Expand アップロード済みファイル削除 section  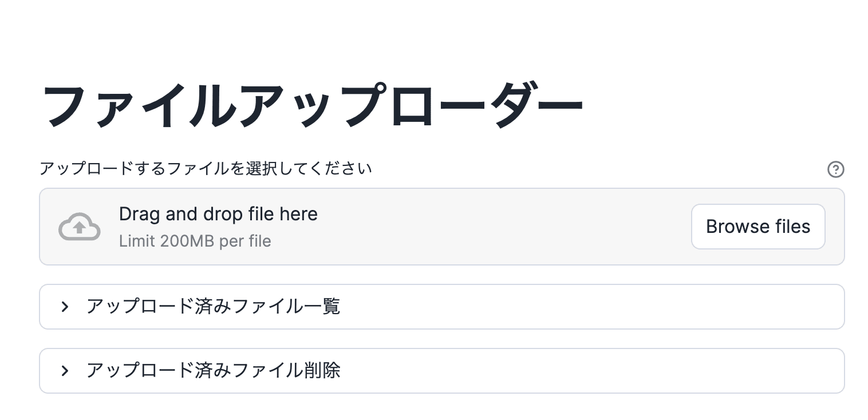(441, 371)
